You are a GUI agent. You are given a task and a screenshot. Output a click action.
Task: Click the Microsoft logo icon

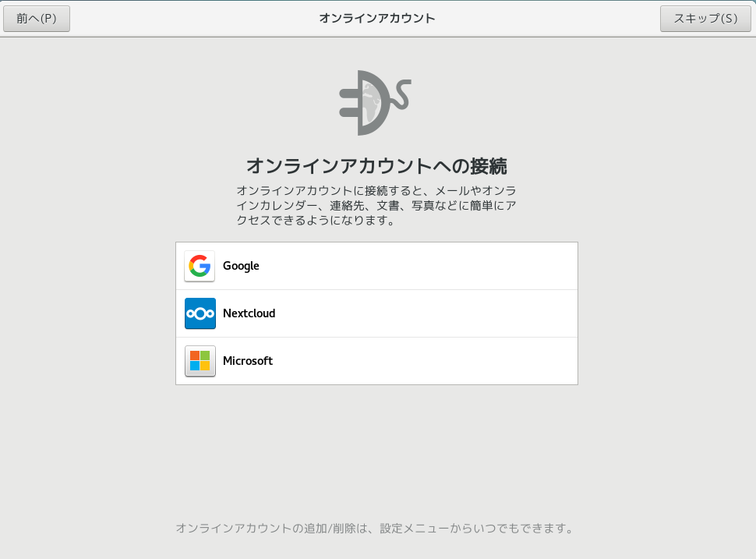(x=200, y=361)
